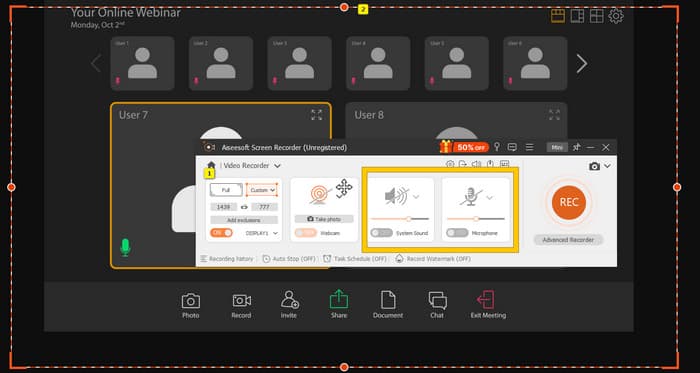Click the height field showing 777
This screenshot has height=373, width=700.
point(264,207)
